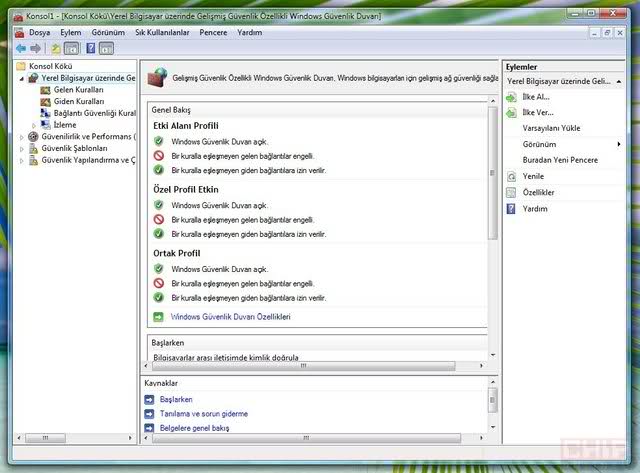Click the Güvenilirlik ve Performans icon
This screenshot has height=473, width=640.
click(x=33, y=137)
